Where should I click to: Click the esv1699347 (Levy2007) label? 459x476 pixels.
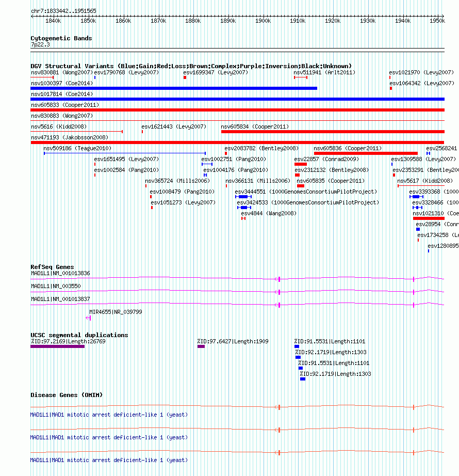[x=216, y=73]
